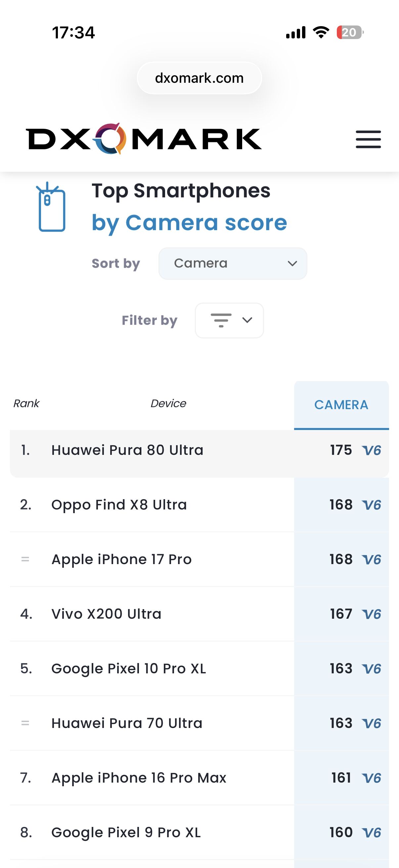The width and height of the screenshot is (399, 868).
Task: Tap the Device column header
Action: 168,403
